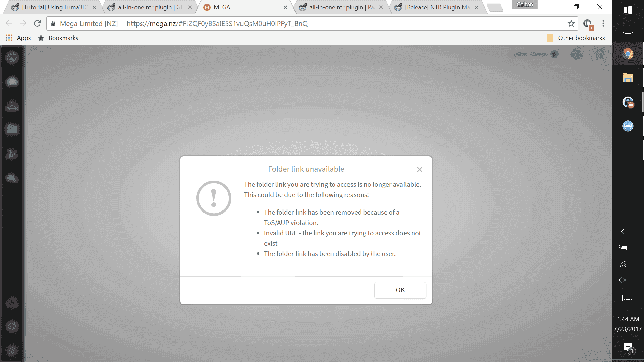Close the [Release] NTR Plugin tab
Screen dimensions: 644x362
click(477, 7)
